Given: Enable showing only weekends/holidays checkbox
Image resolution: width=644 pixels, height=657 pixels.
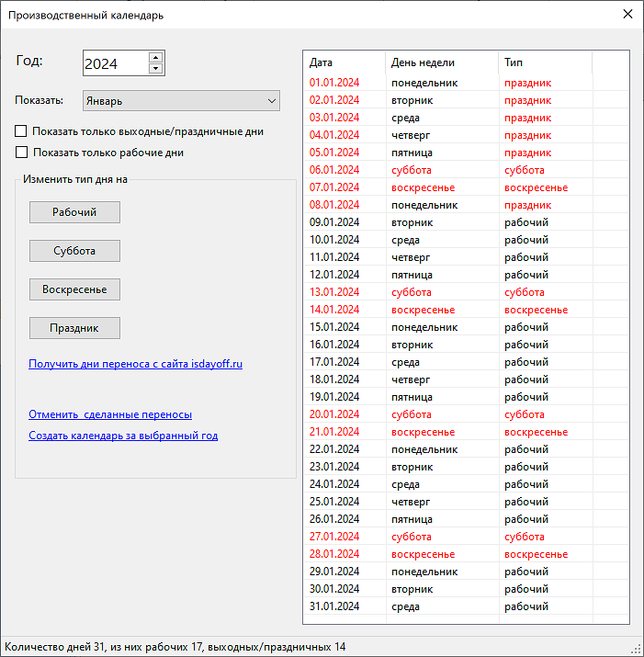Looking at the screenshot, I should pos(20,131).
